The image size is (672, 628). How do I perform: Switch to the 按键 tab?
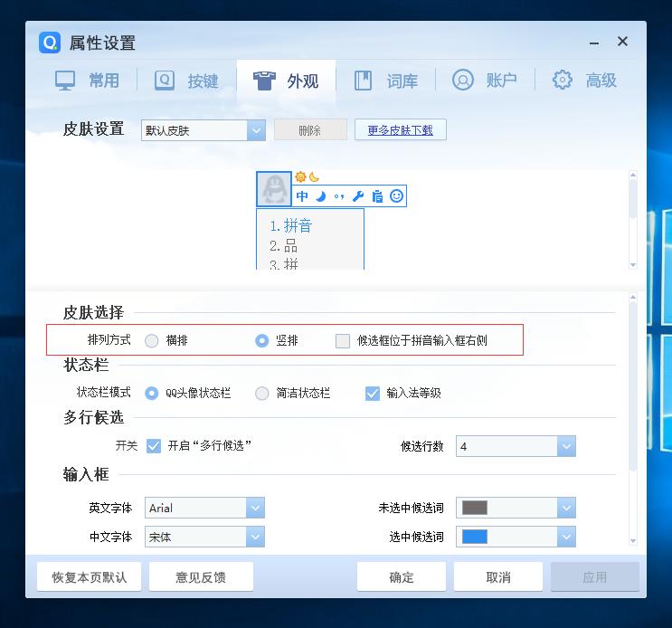pos(187,81)
